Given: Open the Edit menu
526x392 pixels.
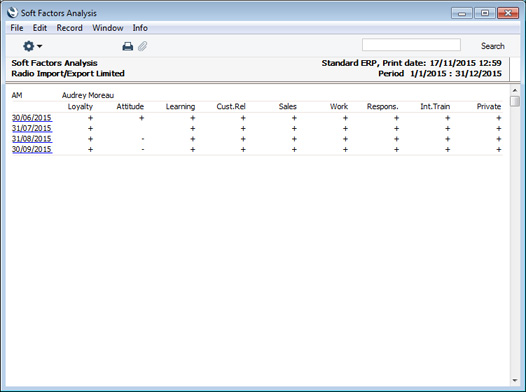Looking at the screenshot, I should (x=40, y=28).
